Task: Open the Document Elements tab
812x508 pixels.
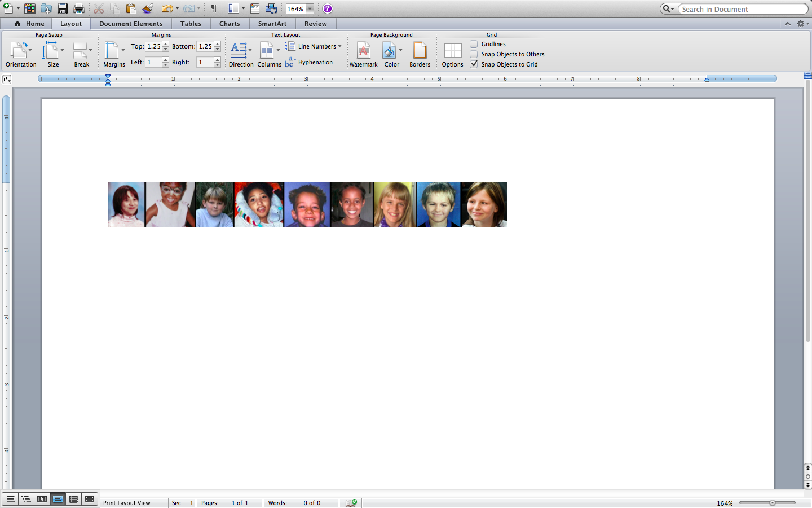Action: pos(131,24)
